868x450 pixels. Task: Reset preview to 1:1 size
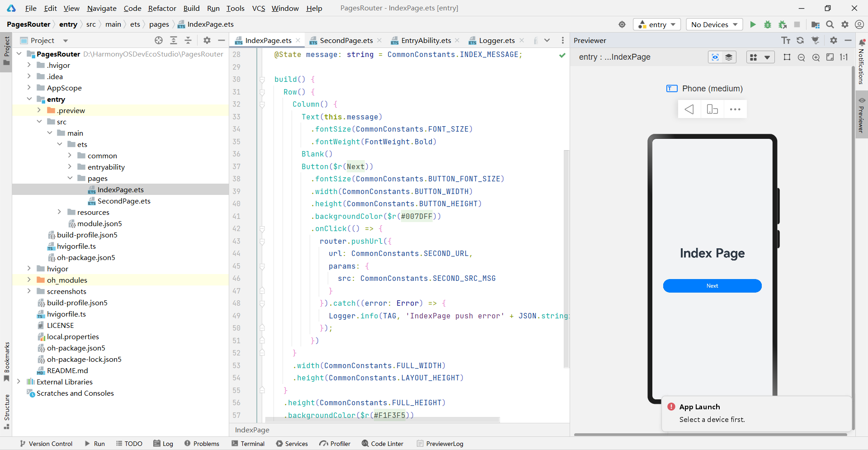coord(844,57)
